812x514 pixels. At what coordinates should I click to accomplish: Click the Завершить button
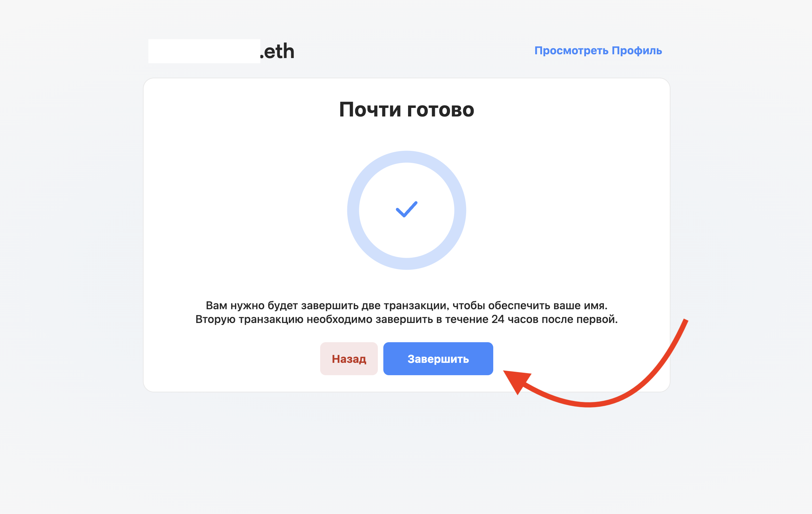438,359
